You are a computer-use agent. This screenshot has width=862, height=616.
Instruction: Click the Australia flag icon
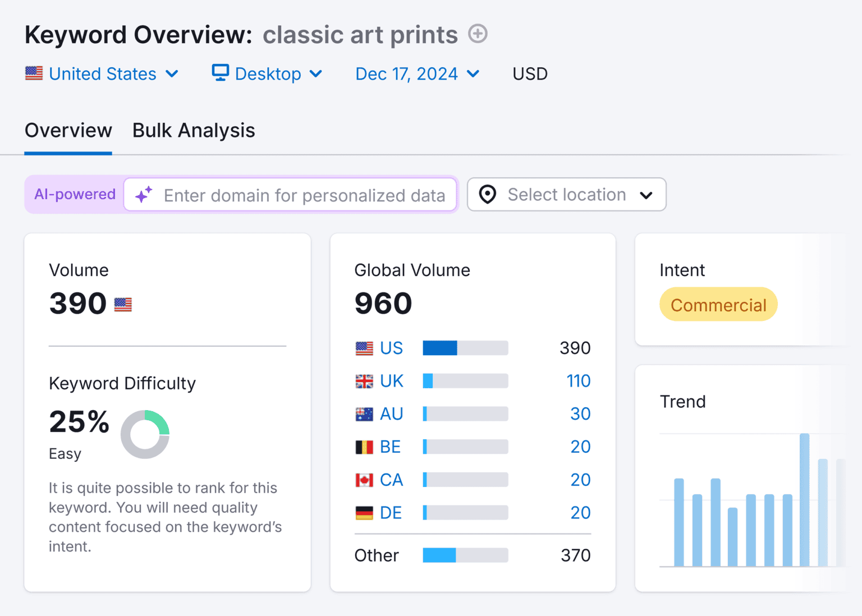[364, 413]
